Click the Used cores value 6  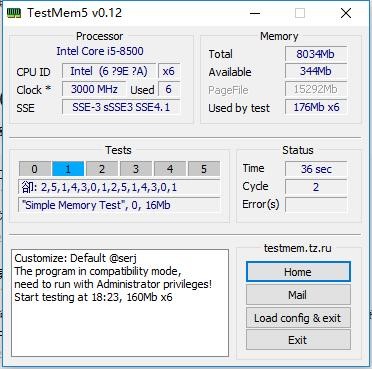pyautogui.click(x=169, y=89)
